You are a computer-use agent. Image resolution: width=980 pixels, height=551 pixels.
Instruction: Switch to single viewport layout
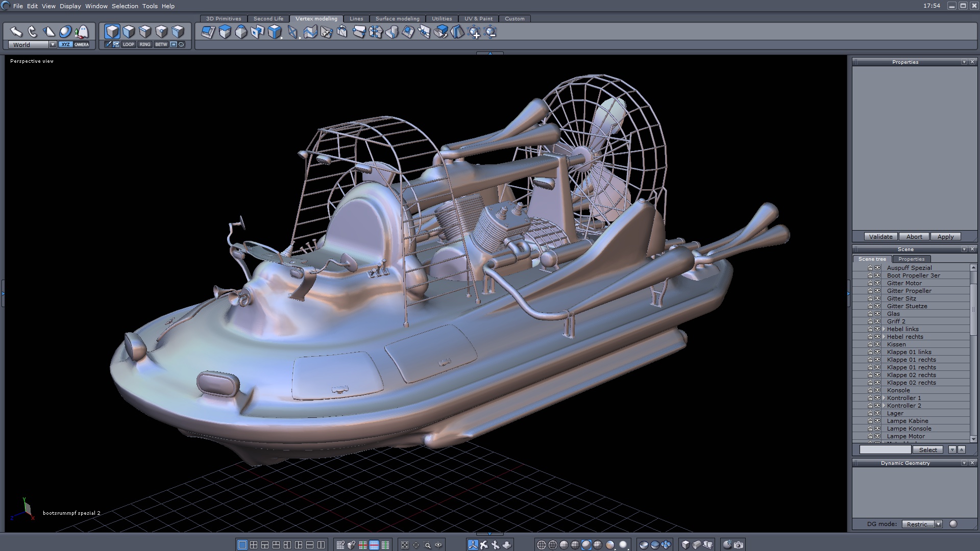(x=242, y=545)
